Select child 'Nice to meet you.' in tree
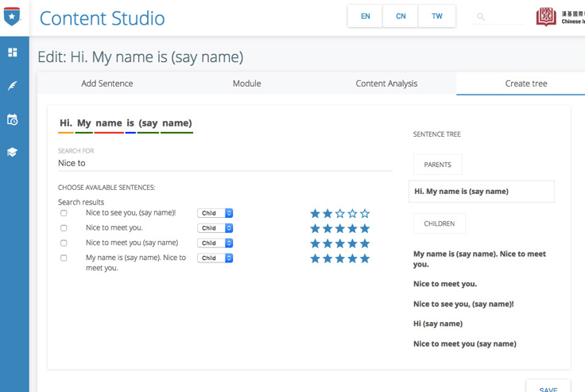Viewport: 585px width, 392px height. click(x=445, y=284)
